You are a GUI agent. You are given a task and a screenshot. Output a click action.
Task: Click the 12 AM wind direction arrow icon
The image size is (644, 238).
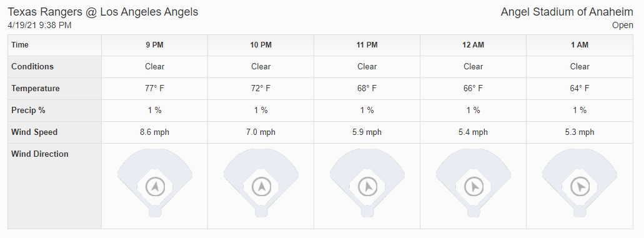[x=474, y=187]
